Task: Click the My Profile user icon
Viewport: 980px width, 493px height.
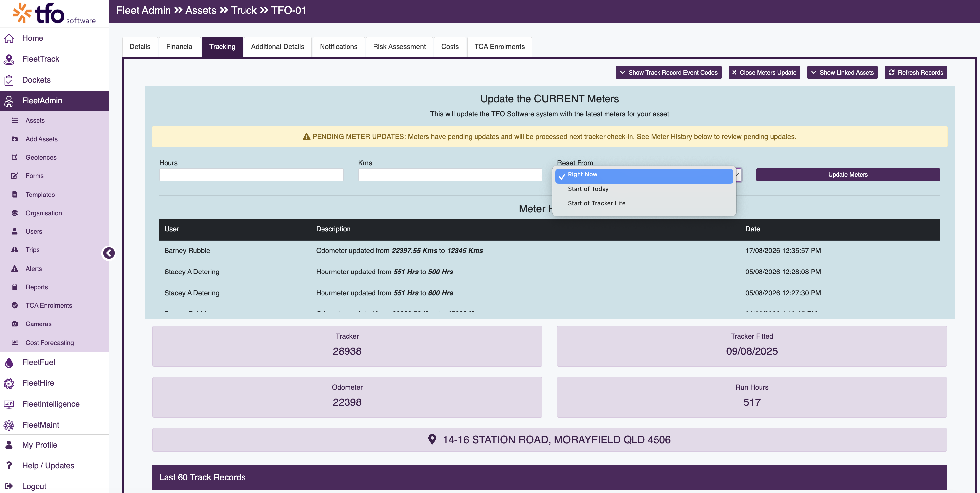Action: click(x=9, y=445)
